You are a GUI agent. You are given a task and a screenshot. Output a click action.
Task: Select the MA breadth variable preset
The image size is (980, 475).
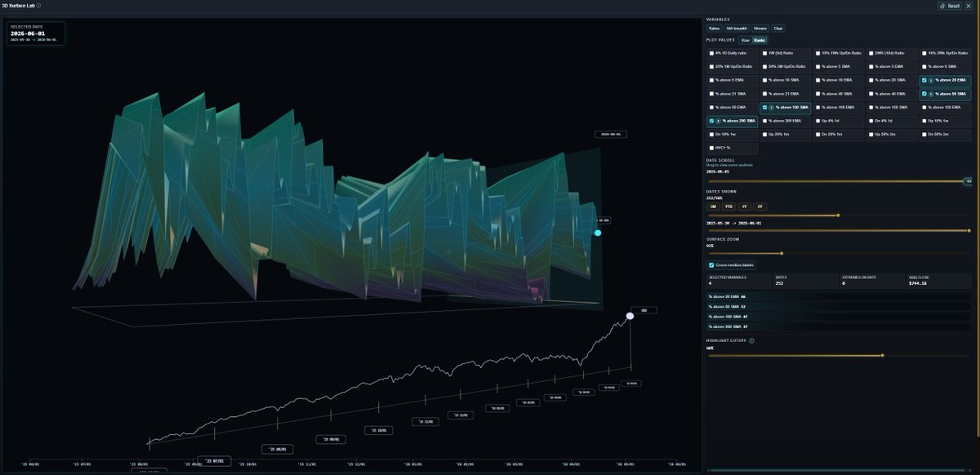(x=737, y=28)
